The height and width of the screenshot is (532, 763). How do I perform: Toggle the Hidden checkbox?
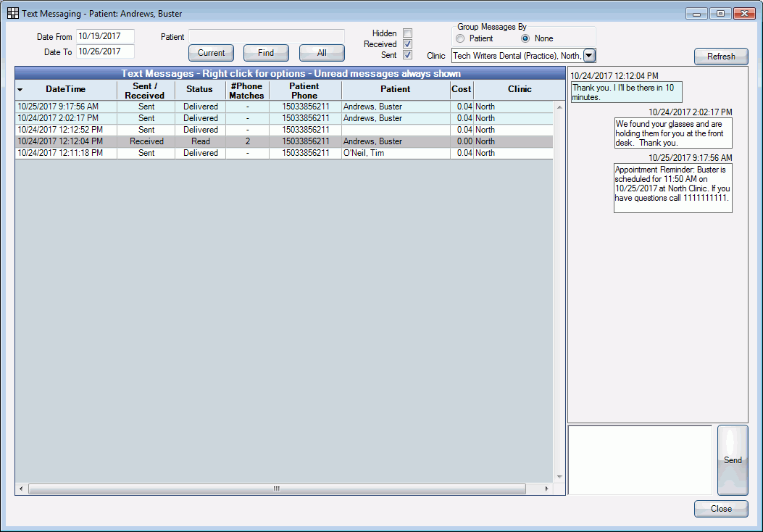(x=408, y=33)
